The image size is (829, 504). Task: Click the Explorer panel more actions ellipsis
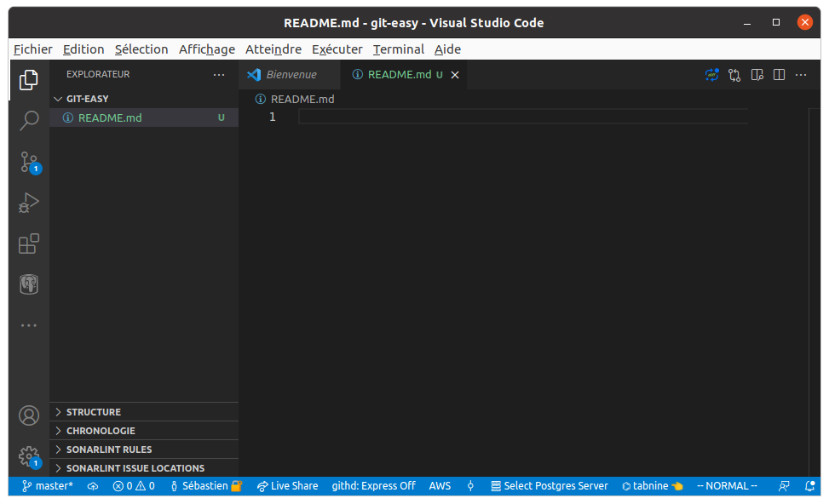[x=219, y=74]
